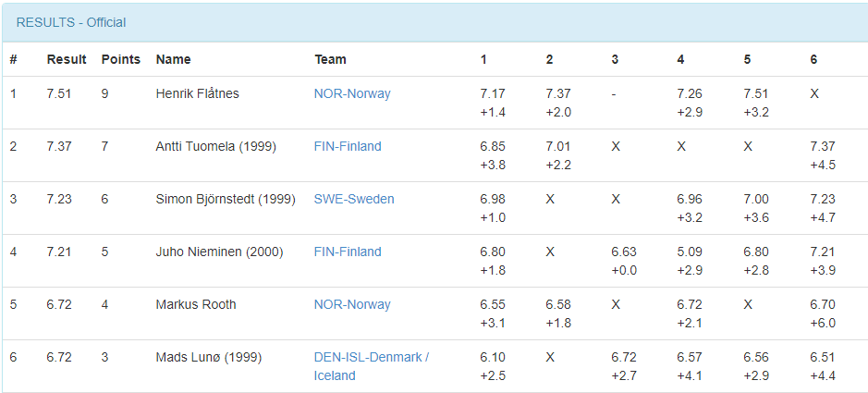The width and height of the screenshot is (868, 393).
Task: Click Antti Tuomela's sixth attempt 7.37
Action: pos(823,146)
